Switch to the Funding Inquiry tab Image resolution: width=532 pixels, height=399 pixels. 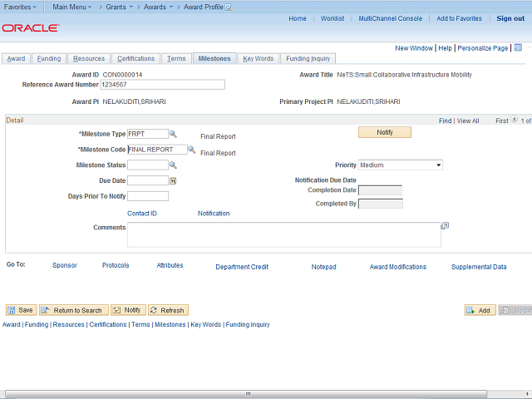308,58
